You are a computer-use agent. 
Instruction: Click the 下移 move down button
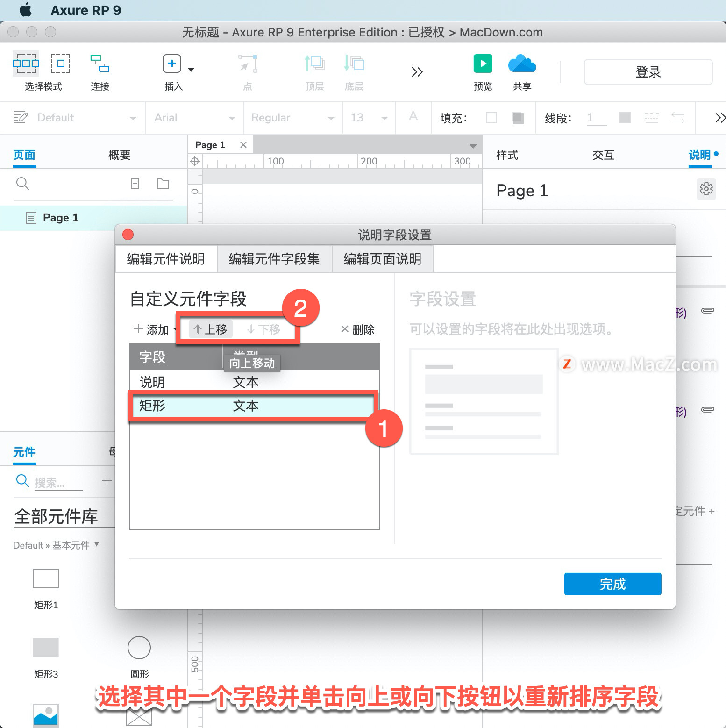point(264,329)
